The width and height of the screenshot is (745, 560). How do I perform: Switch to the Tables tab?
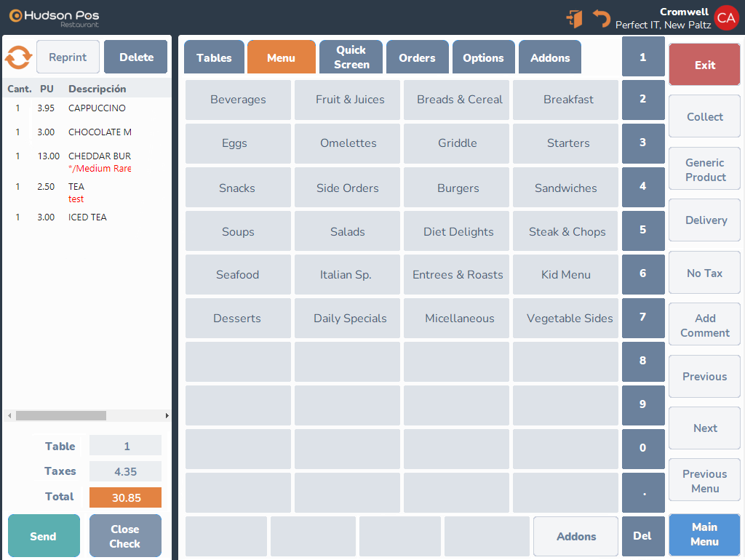tap(214, 57)
